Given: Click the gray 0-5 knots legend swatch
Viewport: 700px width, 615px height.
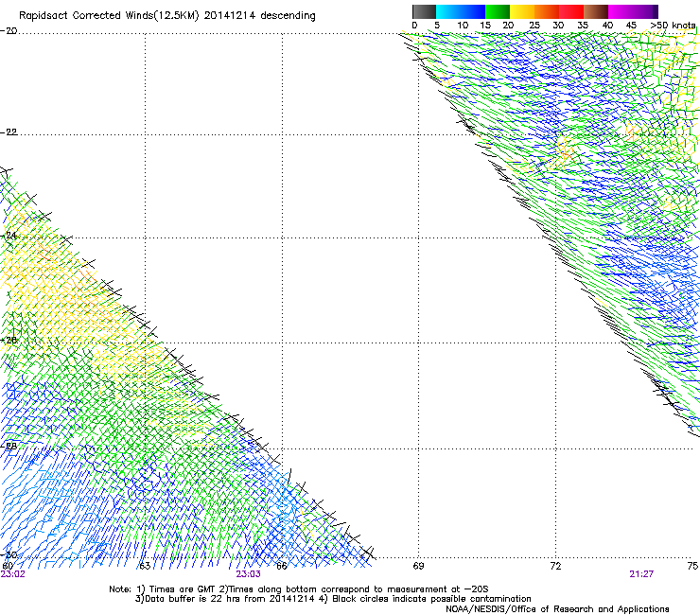Looking at the screenshot, I should coord(424,11).
